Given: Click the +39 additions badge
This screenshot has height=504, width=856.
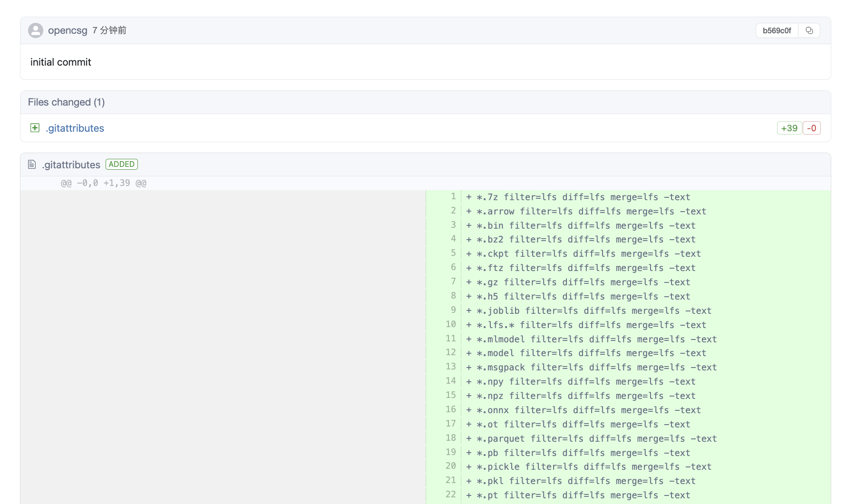Looking at the screenshot, I should (x=789, y=128).
